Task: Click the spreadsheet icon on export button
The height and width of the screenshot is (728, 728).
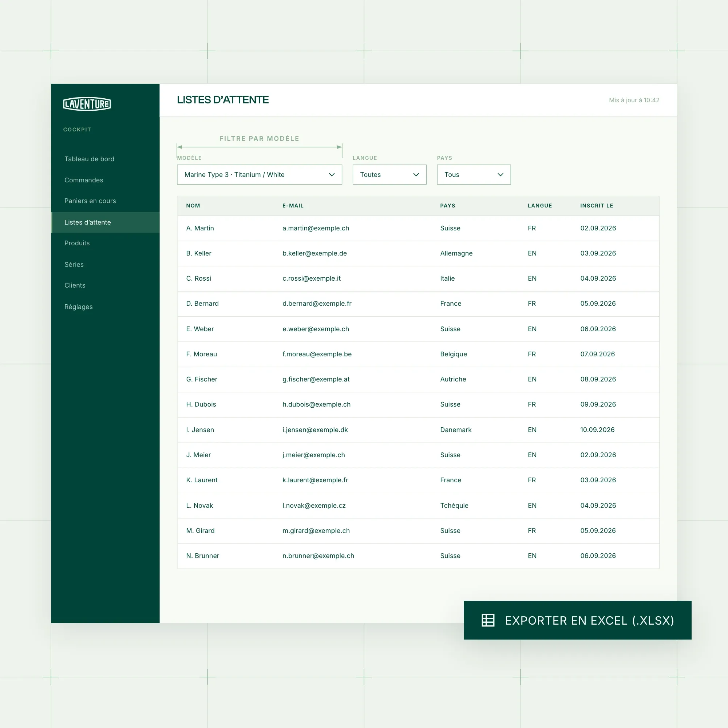Action: 488,620
